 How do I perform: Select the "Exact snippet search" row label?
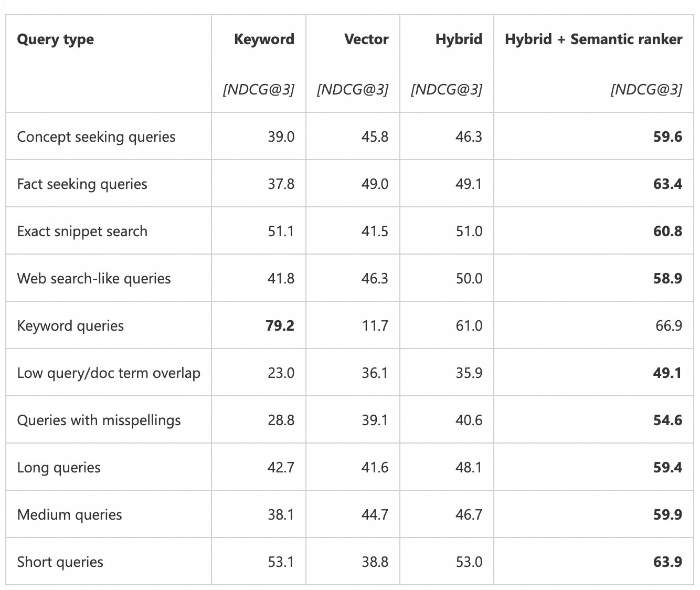tap(82, 231)
